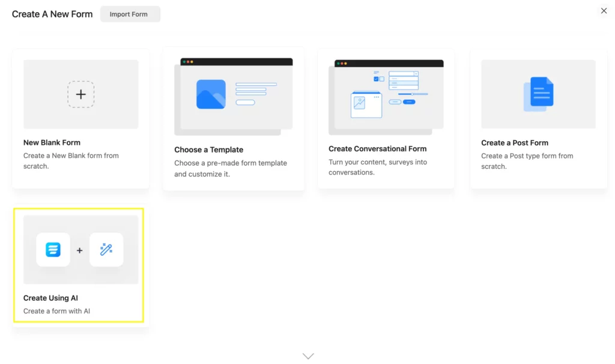Click the blue document icon for post form

click(x=539, y=94)
